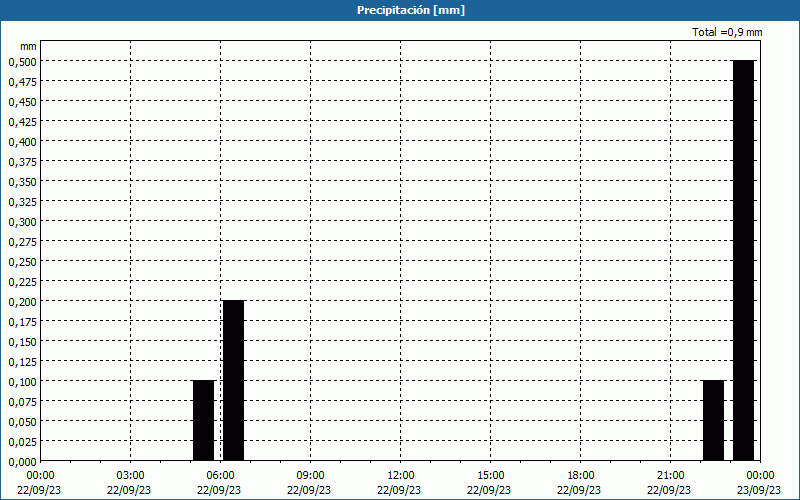800x500 pixels.
Task: Click the 0,425 y-axis value
Action: [x=22, y=121]
